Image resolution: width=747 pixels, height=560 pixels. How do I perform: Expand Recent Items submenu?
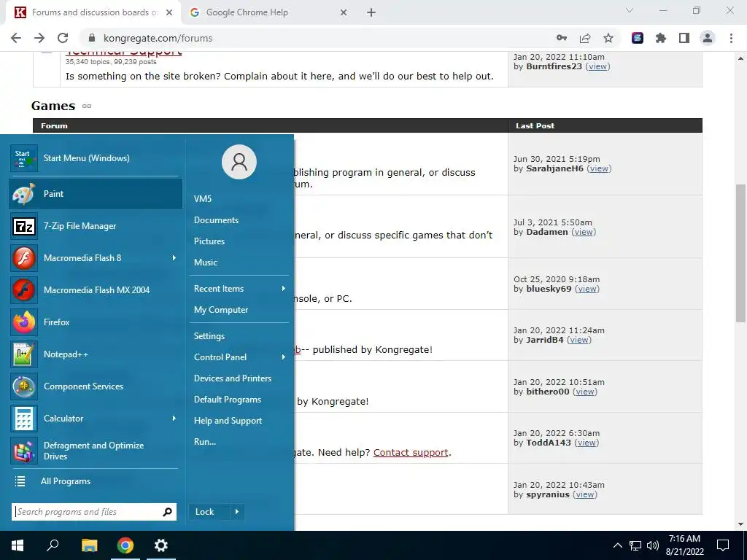tap(284, 289)
